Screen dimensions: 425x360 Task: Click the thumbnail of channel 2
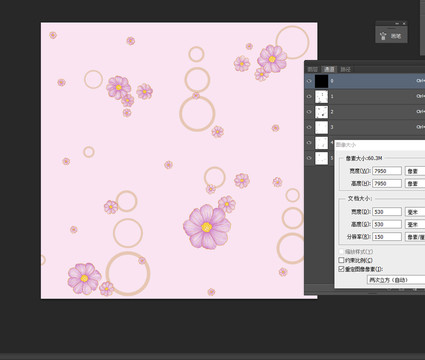point(322,112)
